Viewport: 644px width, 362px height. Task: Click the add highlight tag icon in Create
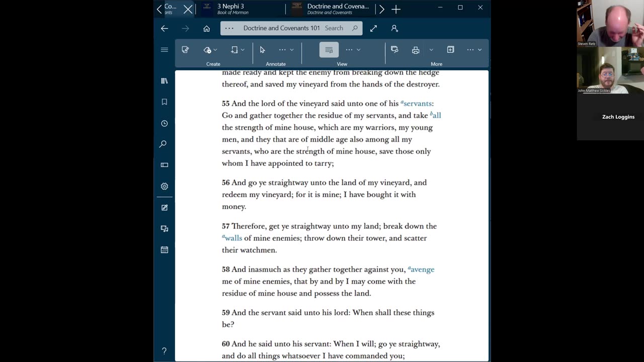(207, 50)
